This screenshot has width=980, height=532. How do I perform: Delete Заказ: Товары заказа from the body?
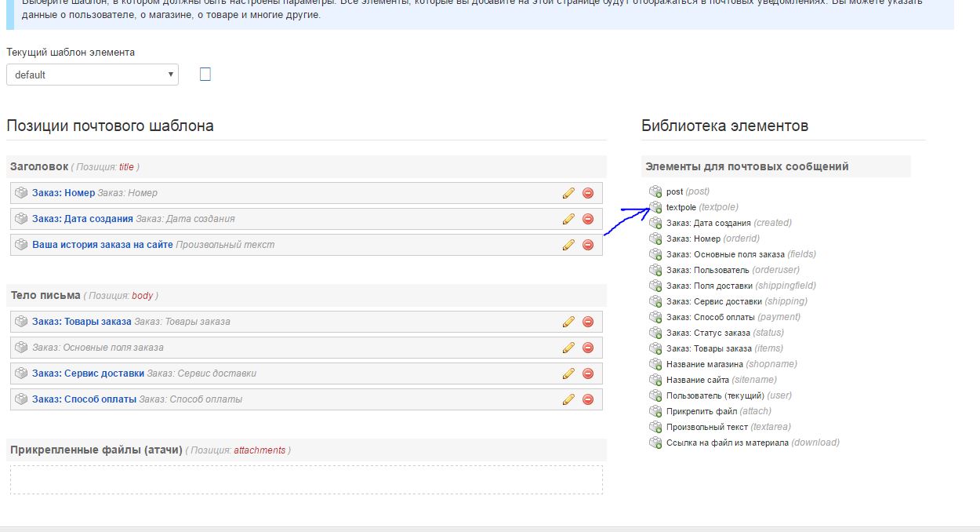click(x=588, y=322)
